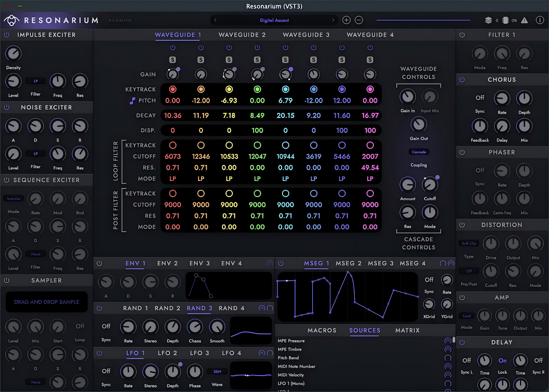The width and height of the screenshot is (549, 392).
Task: Open the Cascade coupling dropdown
Action: (x=419, y=152)
